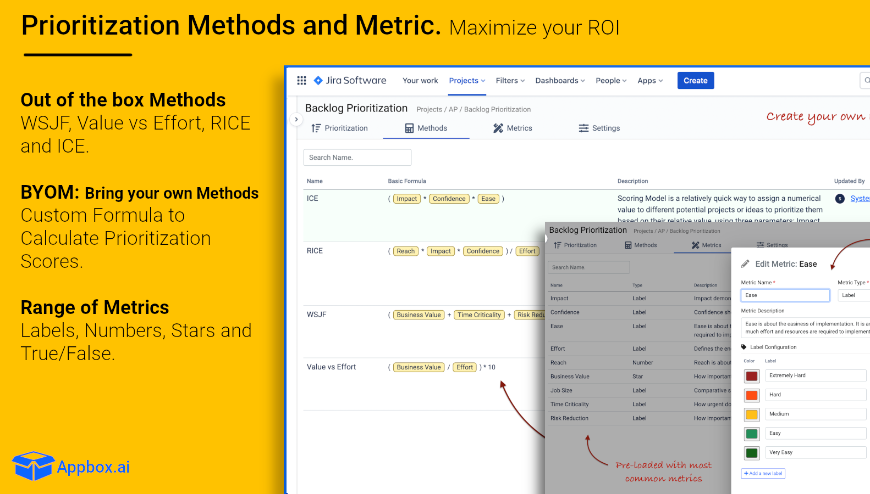Click the dark red Extremely Hard swatch

751,376
